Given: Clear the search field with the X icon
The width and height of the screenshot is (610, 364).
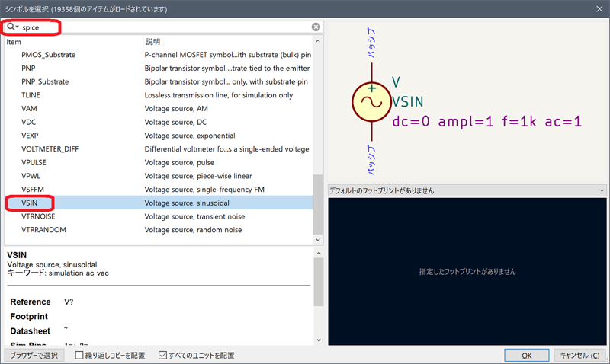Looking at the screenshot, I should pos(316,27).
